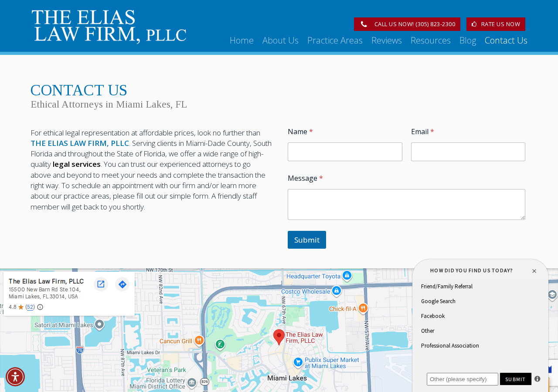Open Blog menu item
This screenshot has height=392, width=558.
tap(468, 41)
